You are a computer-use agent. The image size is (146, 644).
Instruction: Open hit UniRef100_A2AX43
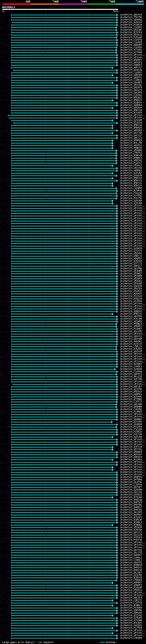(x=131, y=22)
